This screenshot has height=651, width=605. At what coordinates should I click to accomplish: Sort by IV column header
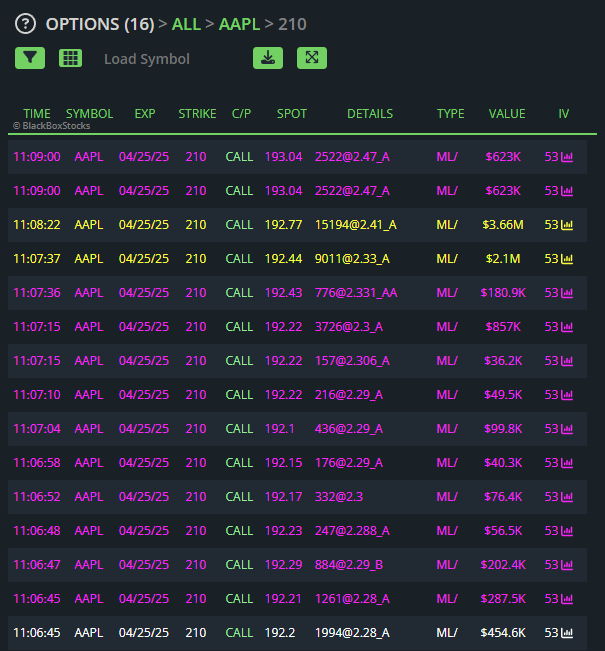(563, 114)
